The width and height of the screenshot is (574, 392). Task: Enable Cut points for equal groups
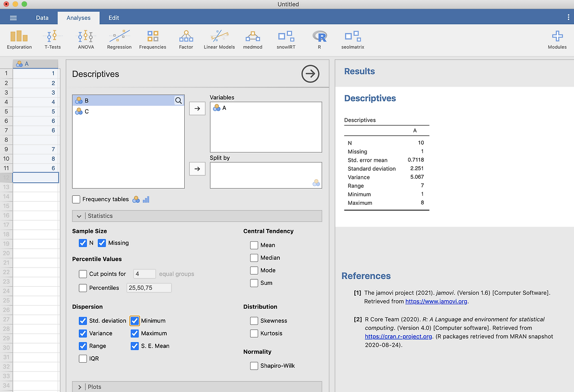[x=83, y=274]
